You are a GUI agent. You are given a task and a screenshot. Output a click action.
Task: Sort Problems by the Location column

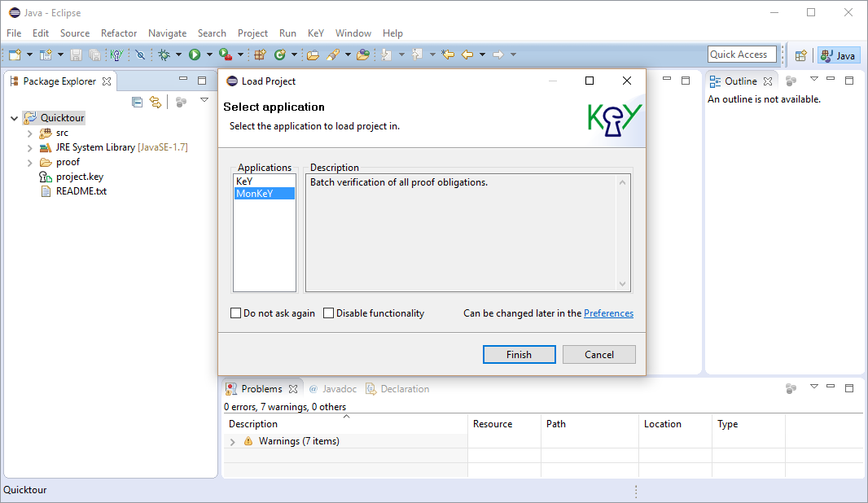click(x=675, y=424)
